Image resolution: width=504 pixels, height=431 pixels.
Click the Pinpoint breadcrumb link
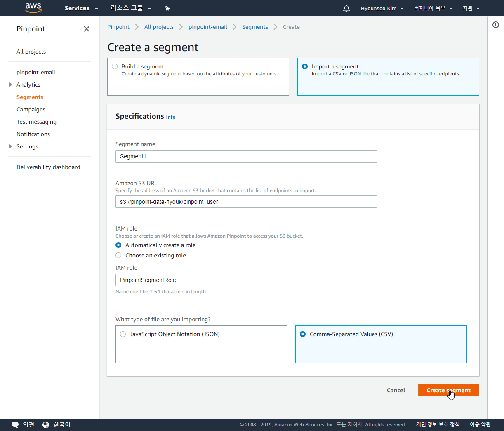(x=118, y=27)
